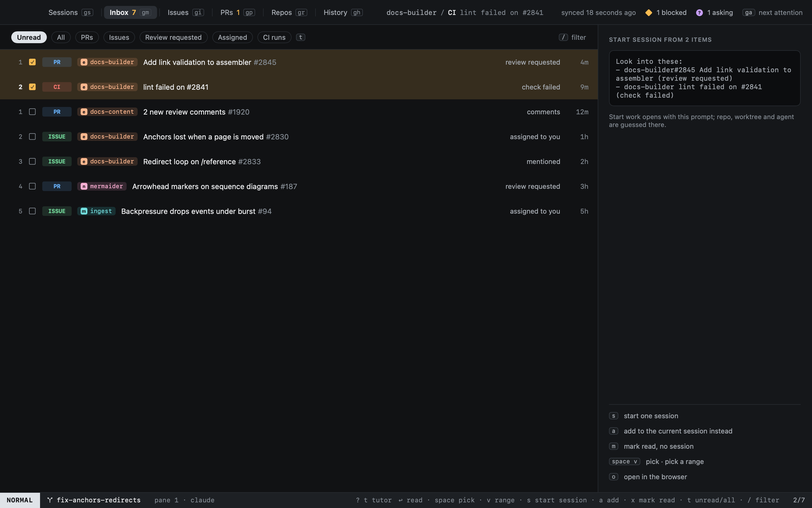Image resolution: width=812 pixels, height=508 pixels.
Task: Click 'open in the browser' action
Action: pos(655,477)
